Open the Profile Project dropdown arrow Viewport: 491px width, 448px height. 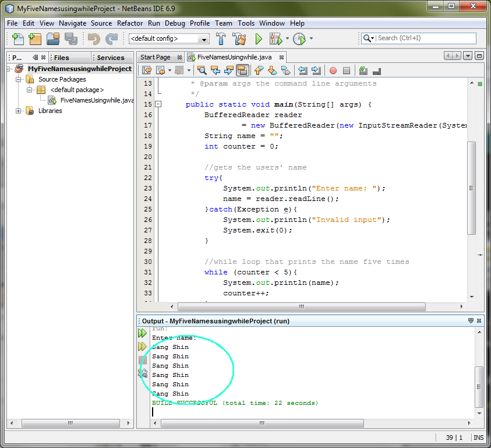tap(311, 38)
